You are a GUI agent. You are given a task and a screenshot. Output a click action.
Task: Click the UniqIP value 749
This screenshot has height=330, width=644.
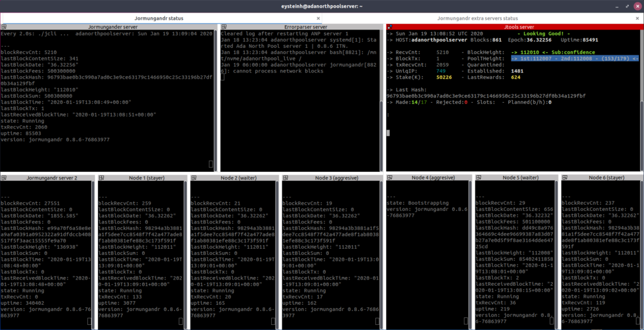pyautogui.click(x=440, y=71)
